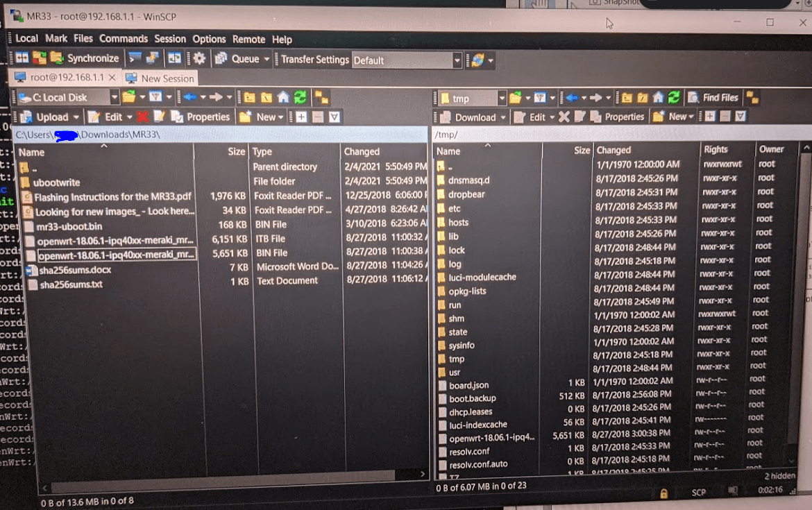Open the Commands menu

(123, 40)
